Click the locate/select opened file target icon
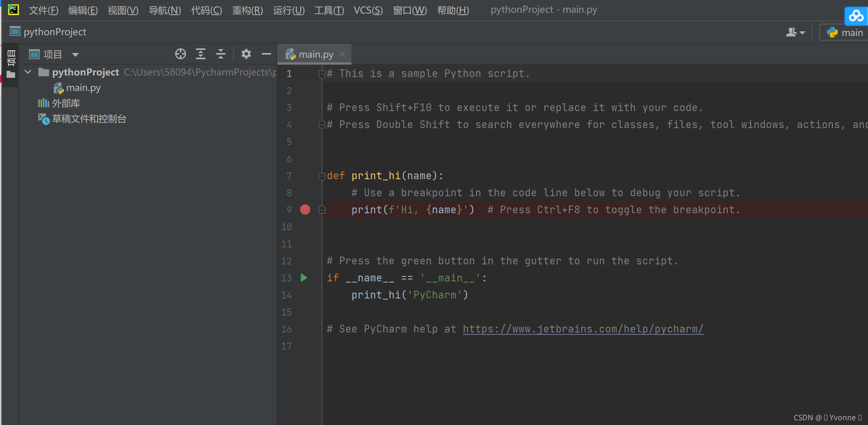The height and width of the screenshot is (425, 868). 180,54
